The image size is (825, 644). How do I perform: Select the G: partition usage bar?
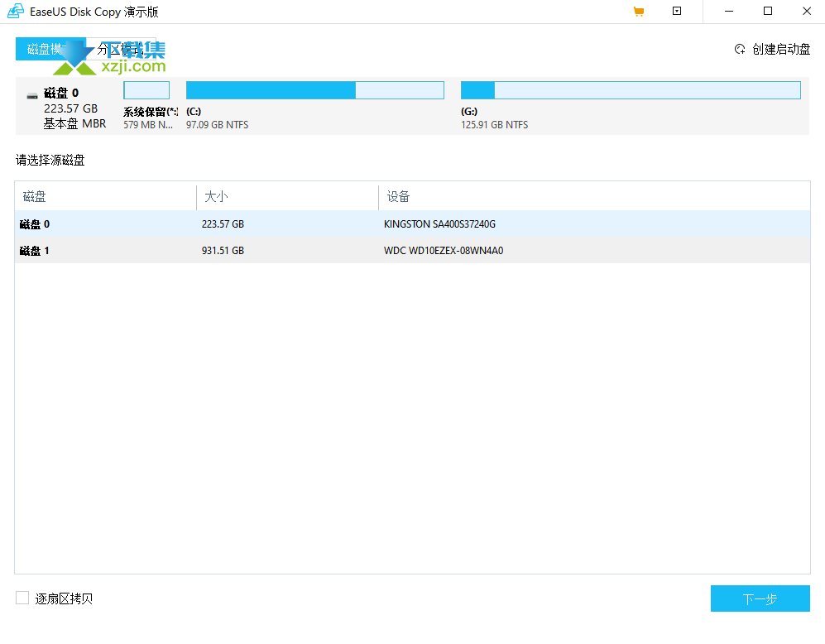[x=631, y=90]
